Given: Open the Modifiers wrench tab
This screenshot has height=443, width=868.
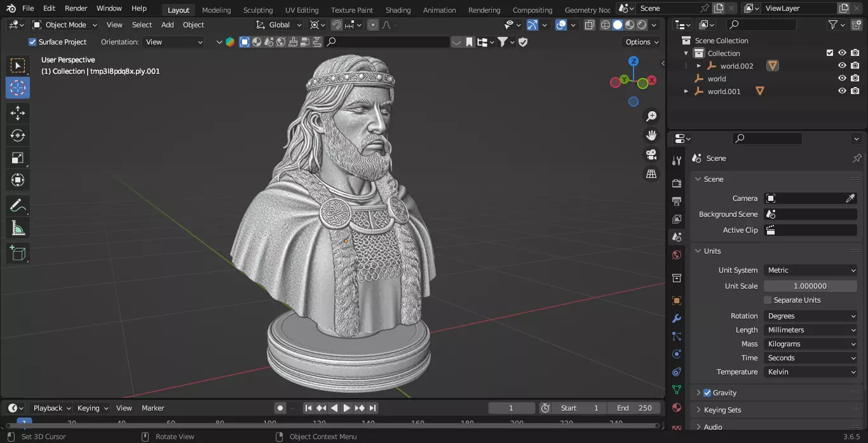Looking at the screenshot, I should pos(677,318).
